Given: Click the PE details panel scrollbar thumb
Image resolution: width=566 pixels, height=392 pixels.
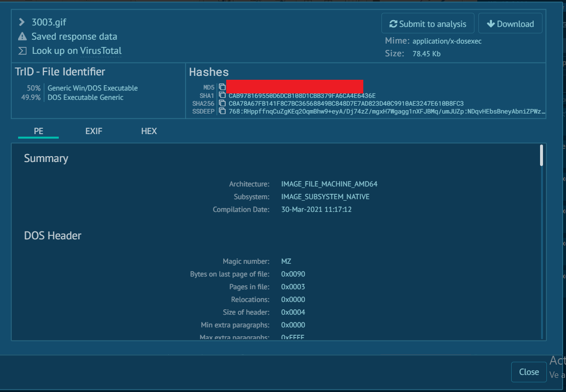Looking at the screenshot, I should click(541, 155).
